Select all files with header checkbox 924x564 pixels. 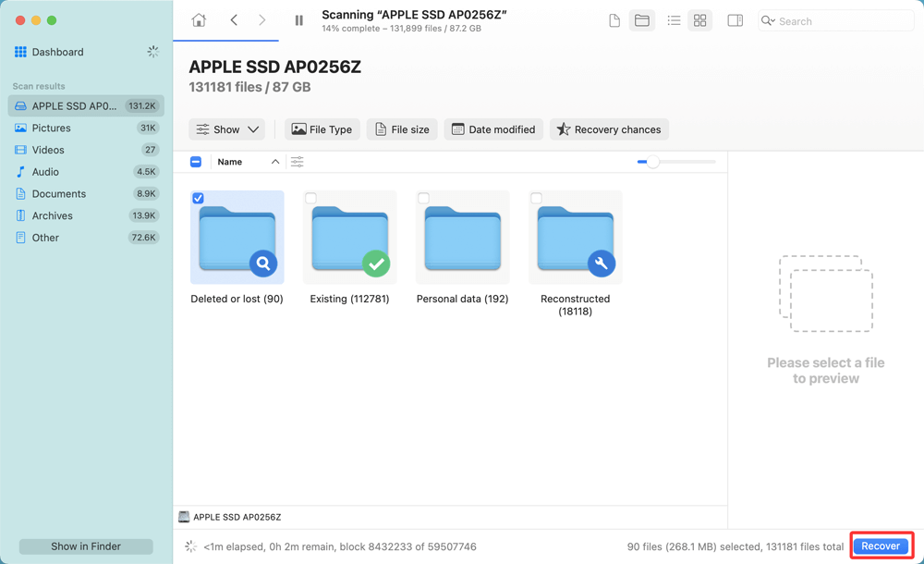click(196, 161)
